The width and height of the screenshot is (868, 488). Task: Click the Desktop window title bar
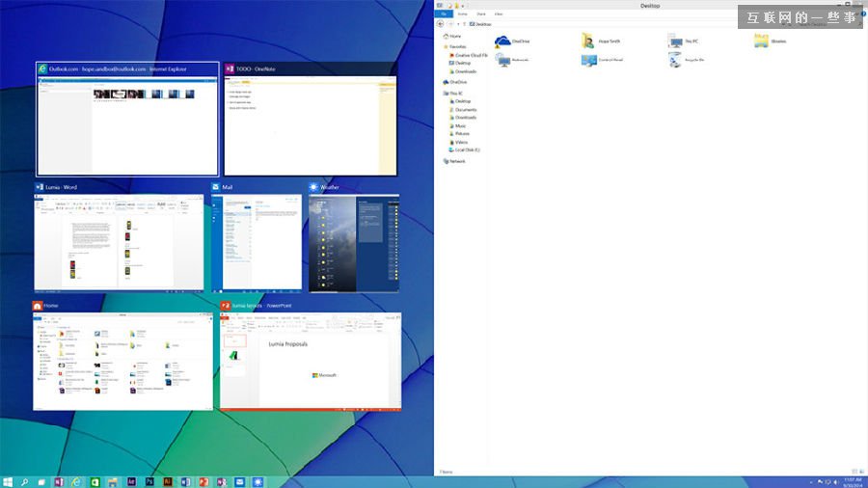(x=649, y=6)
